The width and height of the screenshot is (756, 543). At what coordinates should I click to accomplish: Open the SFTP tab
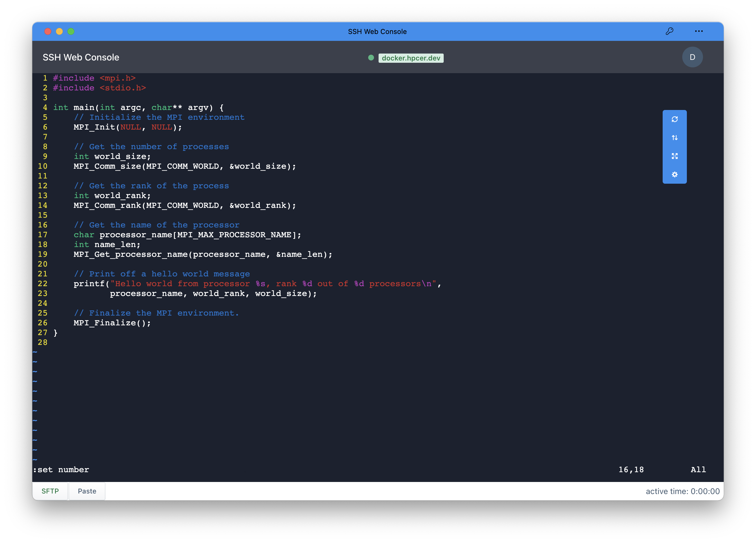[x=50, y=491]
